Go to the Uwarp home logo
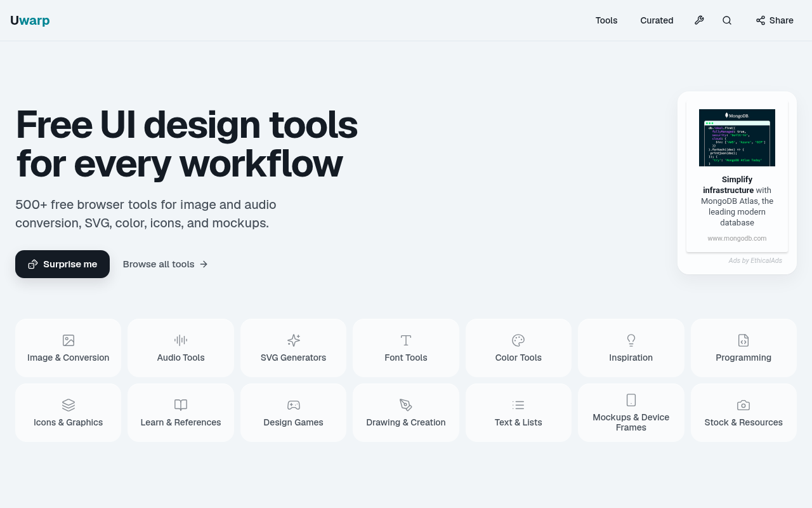This screenshot has height=508, width=812. pos(30,20)
